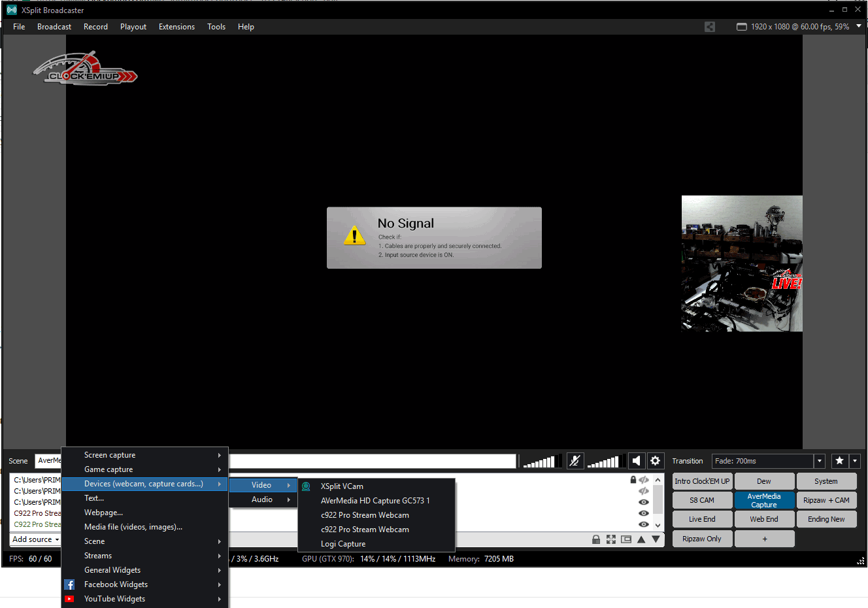Click the lock icon in the source toolbar
This screenshot has width=868, height=608.
click(596, 539)
